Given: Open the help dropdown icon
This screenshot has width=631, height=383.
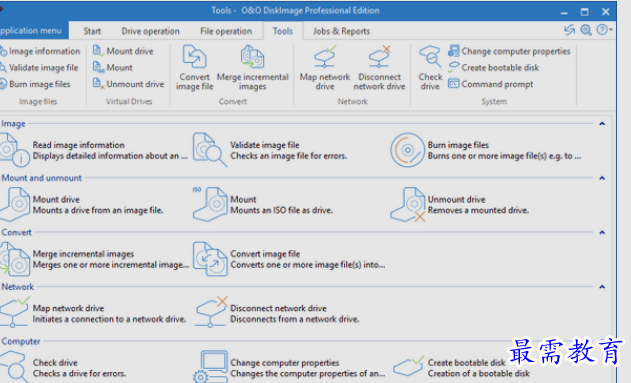Looking at the screenshot, I should (x=604, y=30).
